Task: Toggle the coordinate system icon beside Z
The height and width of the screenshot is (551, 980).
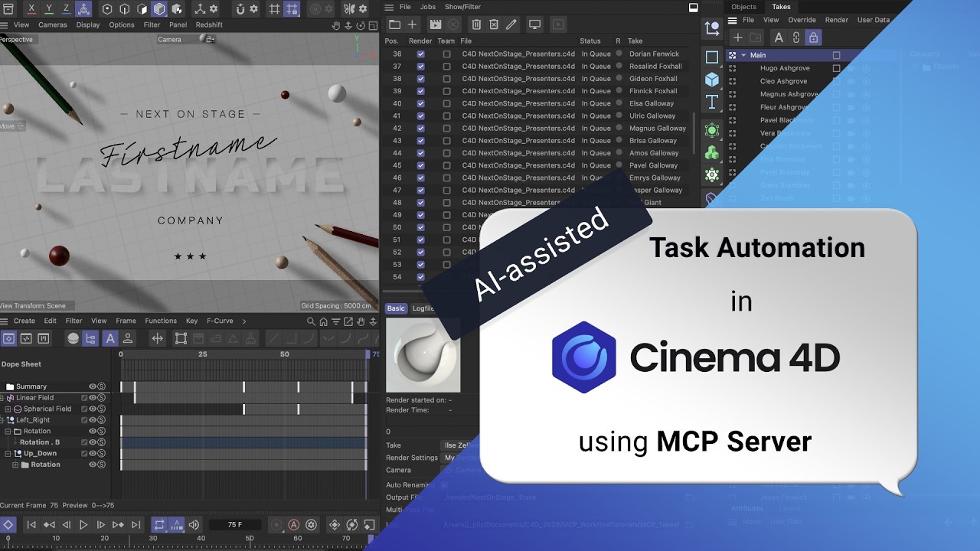Action: [x=84, y=8]
